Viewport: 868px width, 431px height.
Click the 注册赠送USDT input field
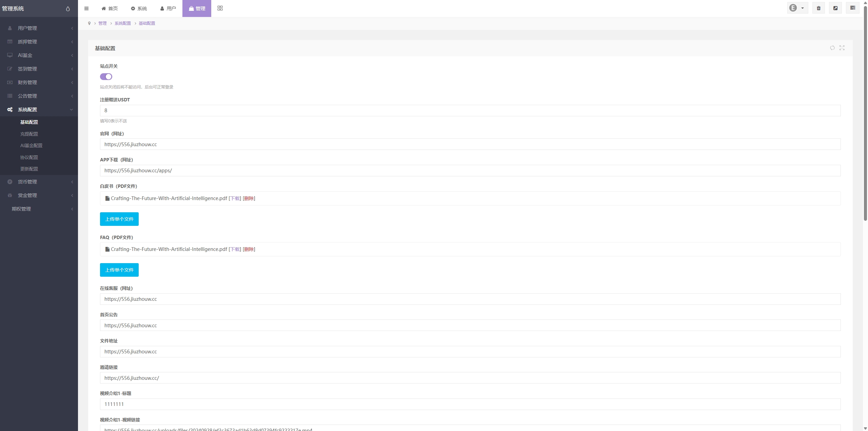point(470,111)
